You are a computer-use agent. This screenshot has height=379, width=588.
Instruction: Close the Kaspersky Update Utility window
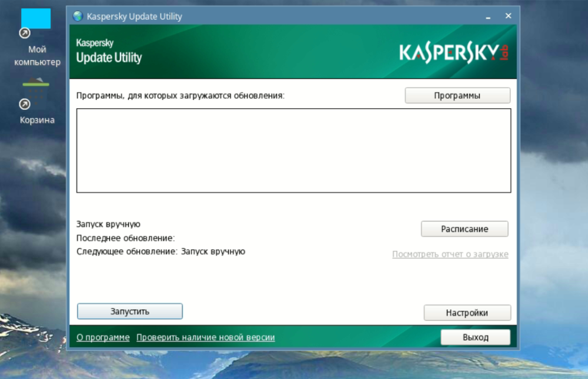click(x=508, y=16)
